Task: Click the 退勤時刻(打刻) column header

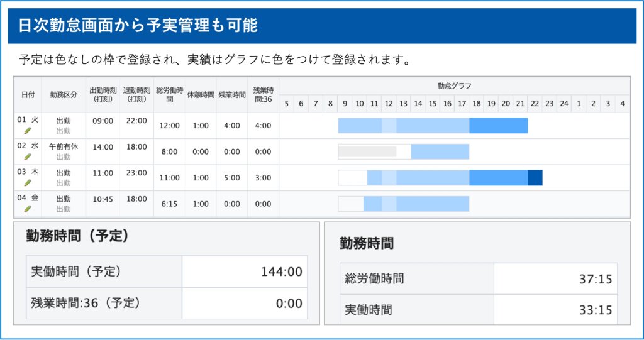Action: click(x=136, y=95)
